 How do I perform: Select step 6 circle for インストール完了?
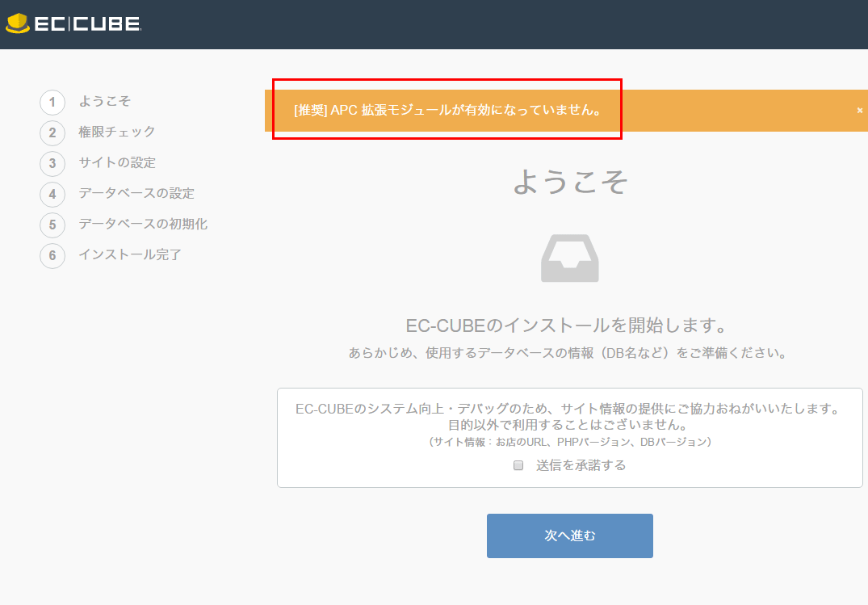52,255
